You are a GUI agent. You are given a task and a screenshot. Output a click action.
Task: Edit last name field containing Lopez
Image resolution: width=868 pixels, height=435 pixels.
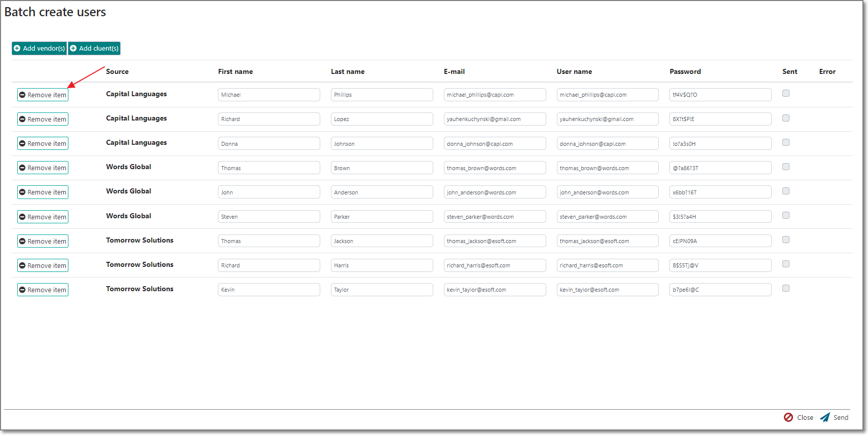[382, 119]
